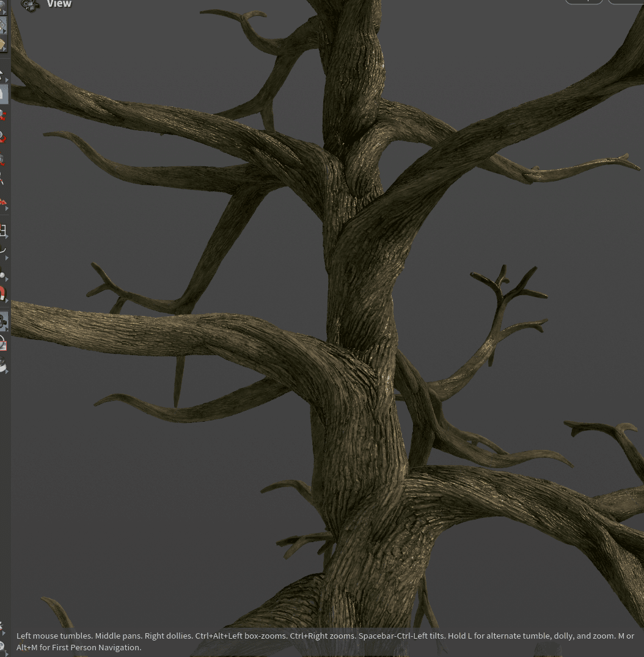Select the topmost tool in the left toolbar
The width and height of the screenshot is (644, 657).
[4, 4]
